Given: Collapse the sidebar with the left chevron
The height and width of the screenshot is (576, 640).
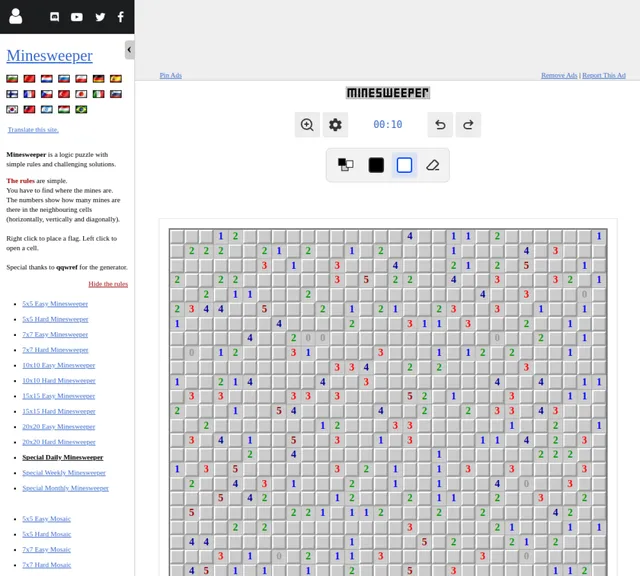Looking at the screenshot, I should click(129, 50).
